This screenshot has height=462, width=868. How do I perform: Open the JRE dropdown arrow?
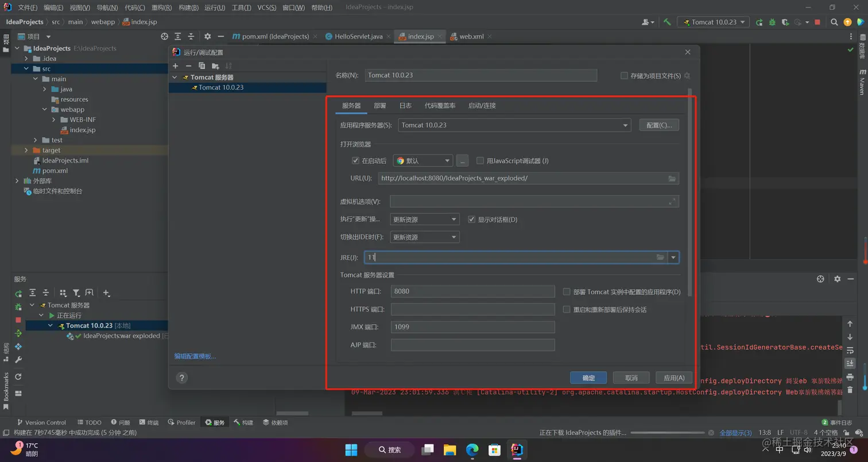(x=673, y=257)
